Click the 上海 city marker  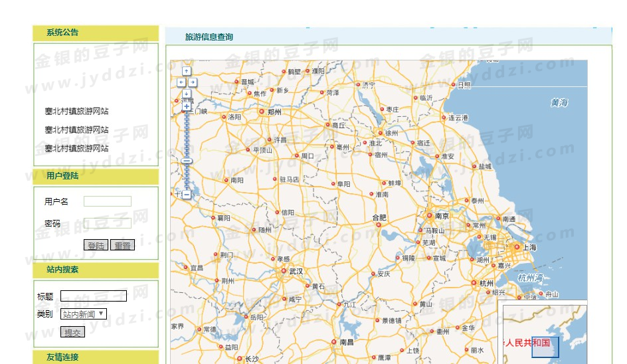517,247
